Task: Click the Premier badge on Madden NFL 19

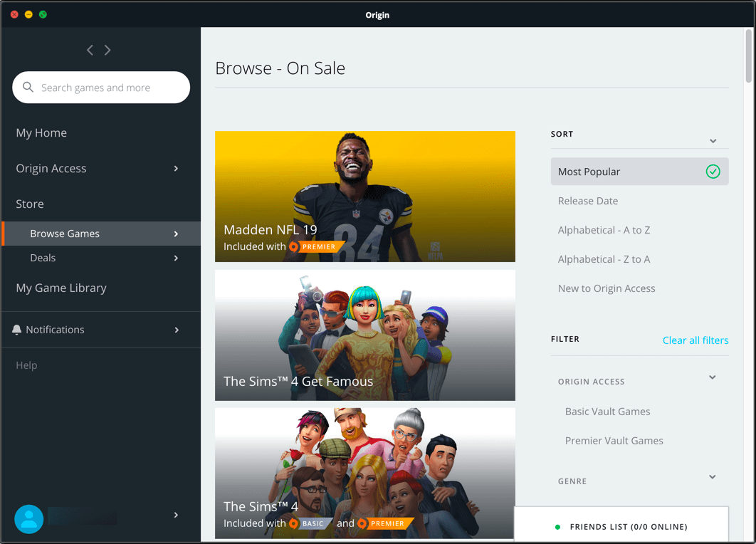Action: (317, 247)
